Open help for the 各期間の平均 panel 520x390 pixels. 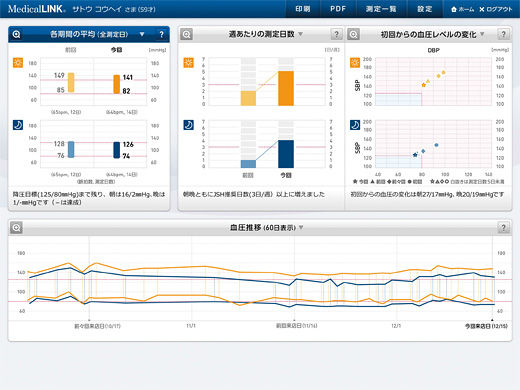(162, 34)
